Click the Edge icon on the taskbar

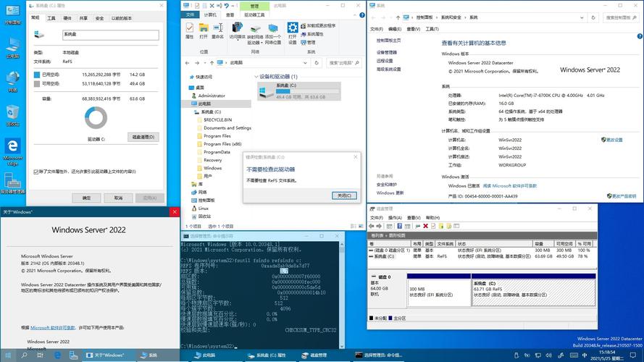point(57,355)
